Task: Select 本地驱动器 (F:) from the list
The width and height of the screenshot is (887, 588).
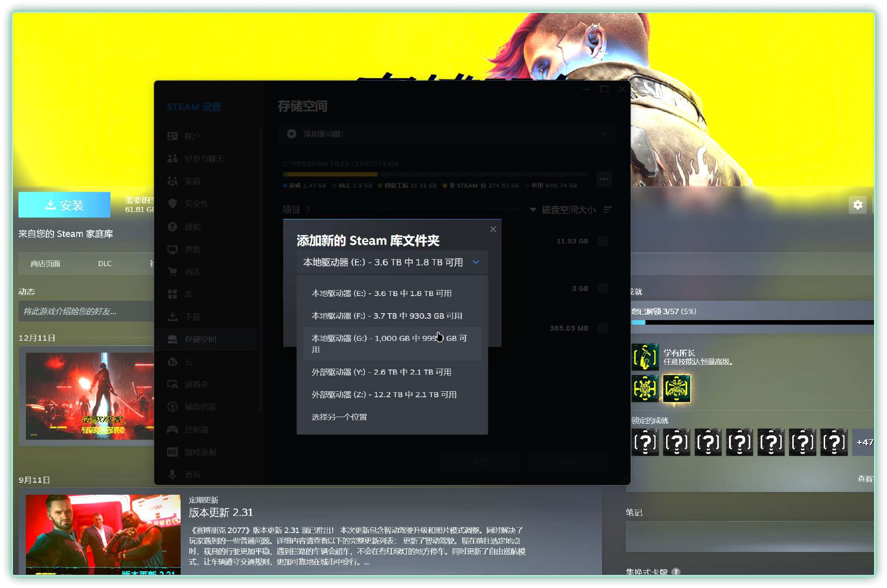Action: 387,316
